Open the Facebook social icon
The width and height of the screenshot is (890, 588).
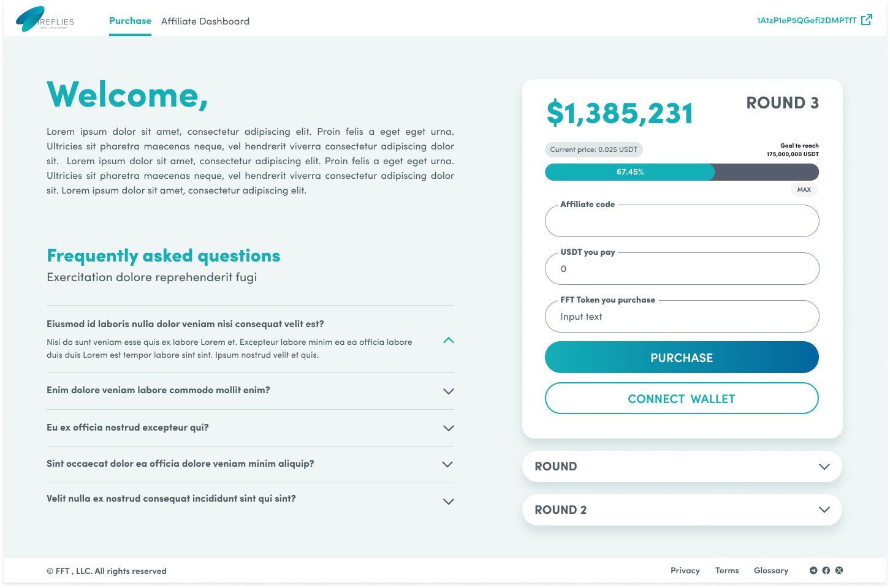tap(826, 570)
